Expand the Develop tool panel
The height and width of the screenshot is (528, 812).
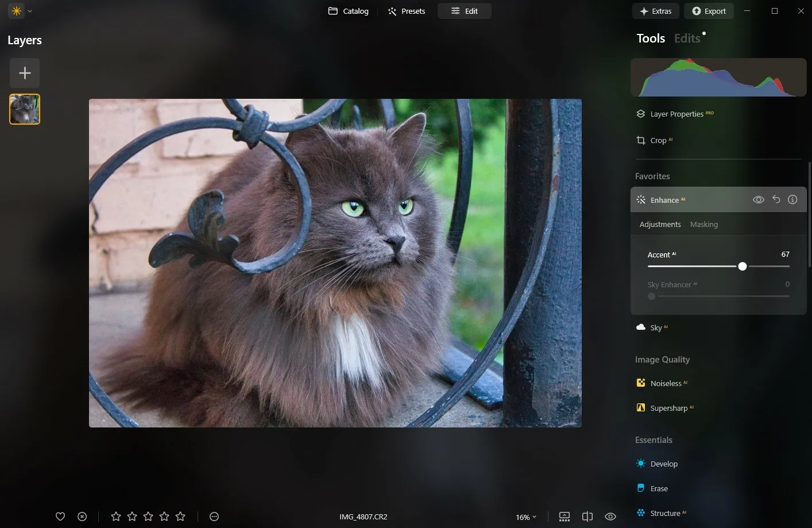point(664,464)
